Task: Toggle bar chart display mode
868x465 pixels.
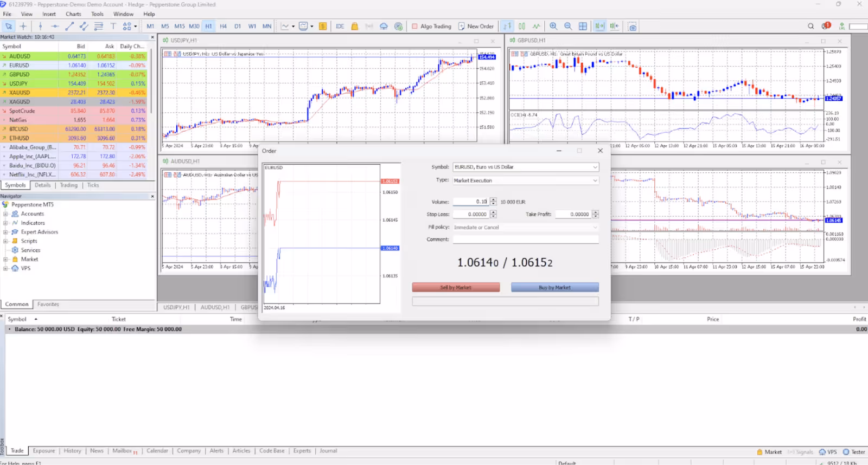Action: click(507, 26)
